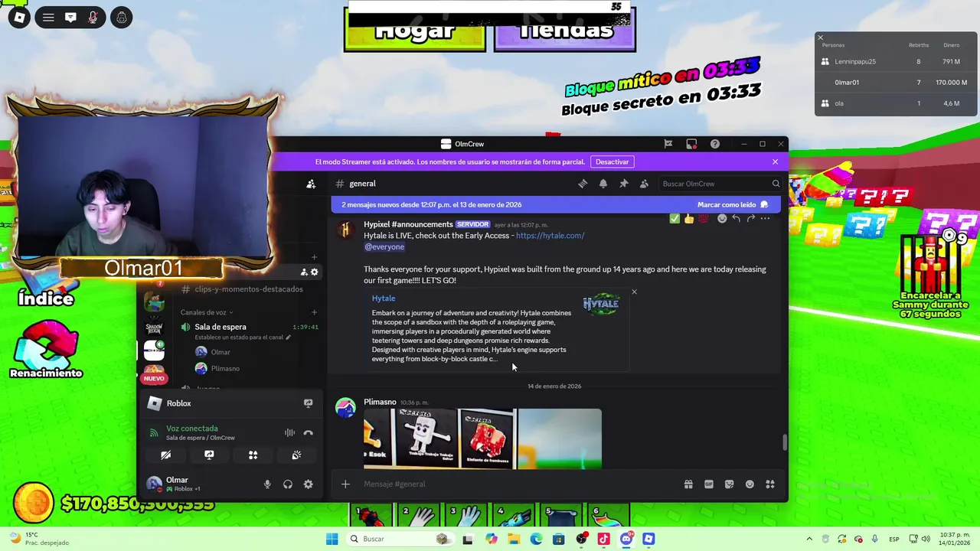980x551 pixels.
Task: Stream Roblox with the screen icon
Action: [x=308, y=403]
